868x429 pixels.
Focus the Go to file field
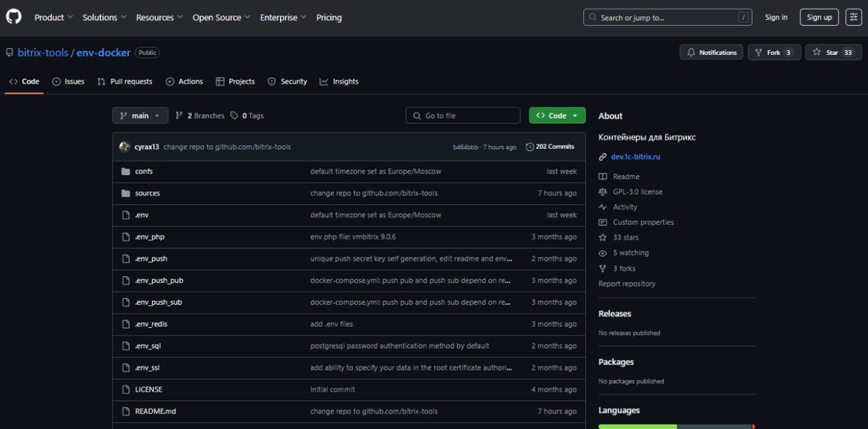(x=463, y=116)
